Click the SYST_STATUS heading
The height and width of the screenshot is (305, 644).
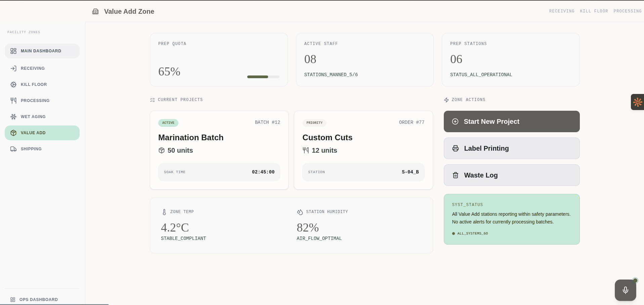pyautogui.click(x=467, y=205)
